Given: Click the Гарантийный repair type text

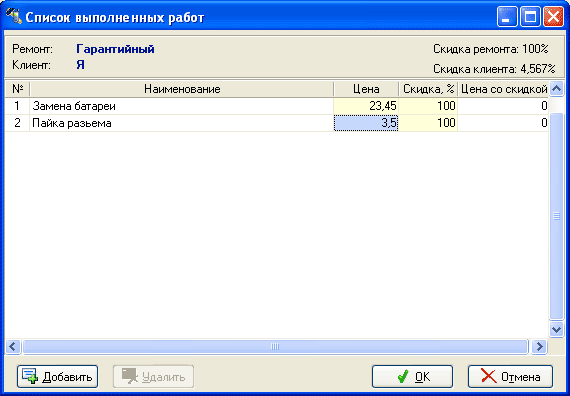Looking at the screenshot, I should [x=115, y=49].
